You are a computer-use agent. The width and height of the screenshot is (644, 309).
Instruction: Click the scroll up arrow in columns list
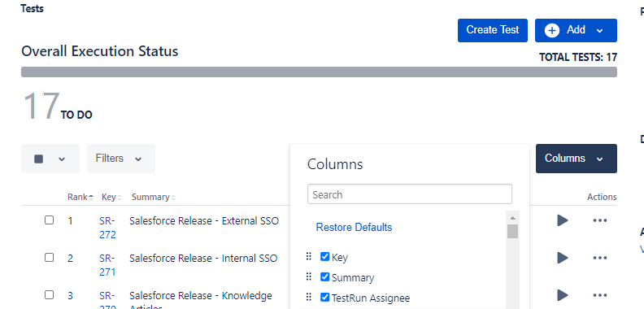coord(512,218)
